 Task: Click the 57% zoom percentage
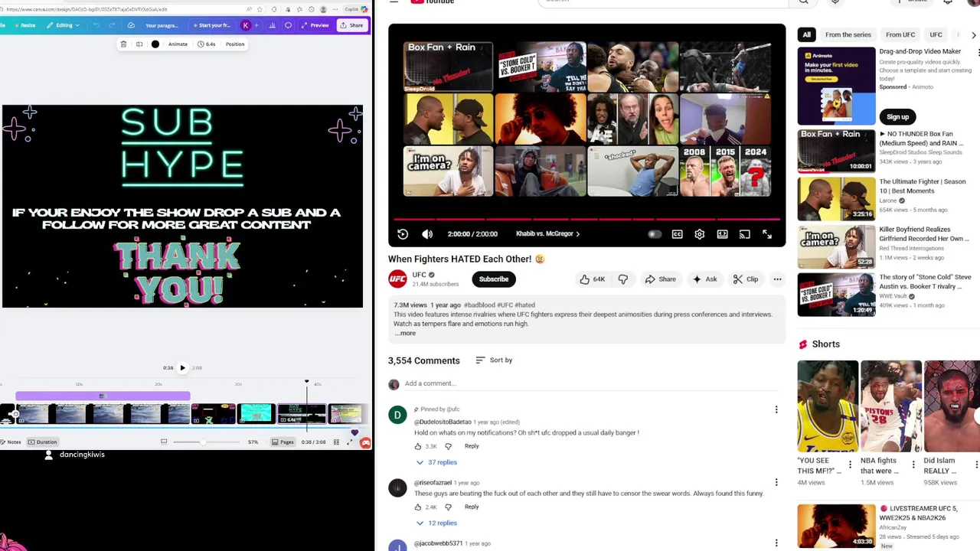tap(253, 442)
